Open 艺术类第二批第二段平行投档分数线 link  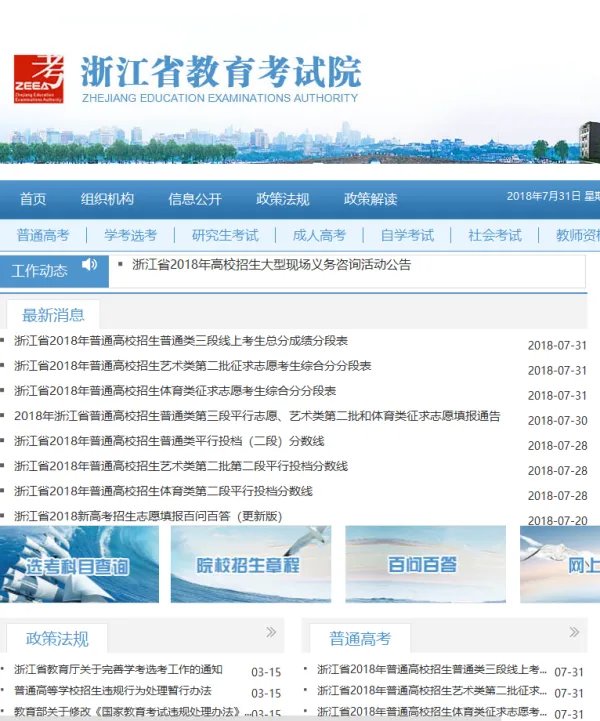click(181, 466)
